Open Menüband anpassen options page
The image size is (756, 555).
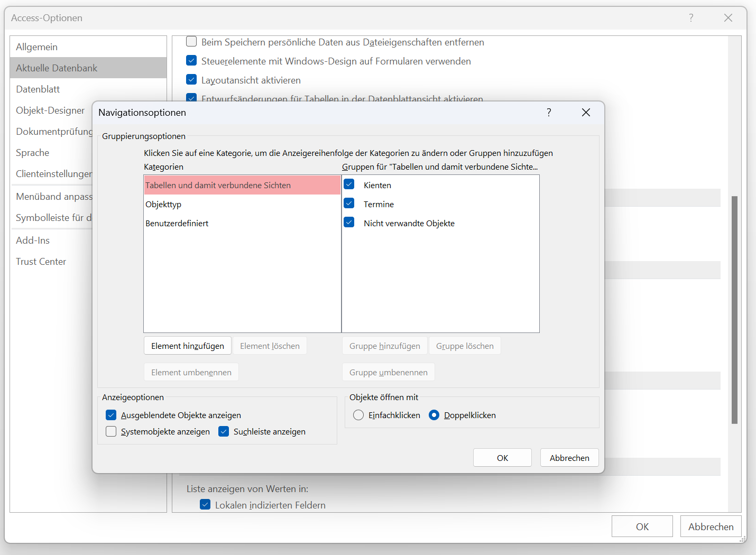pyautogui.click(x=51, y=197)
